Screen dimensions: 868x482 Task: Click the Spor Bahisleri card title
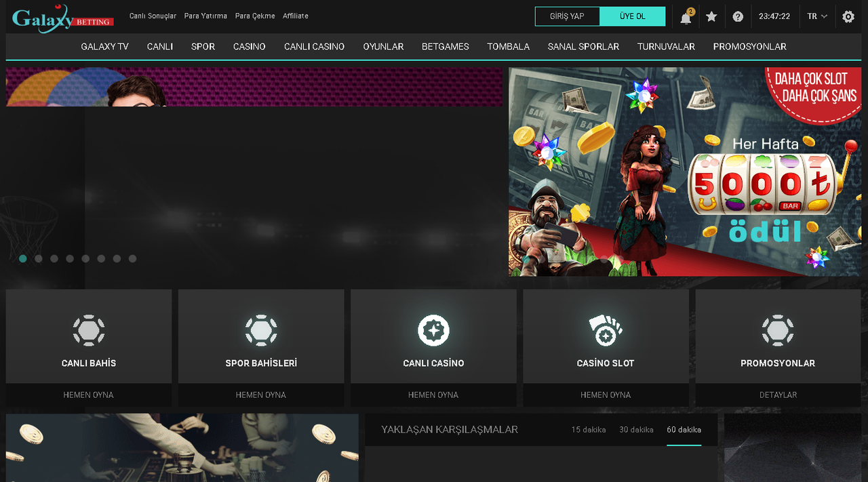tap(261, 363)
